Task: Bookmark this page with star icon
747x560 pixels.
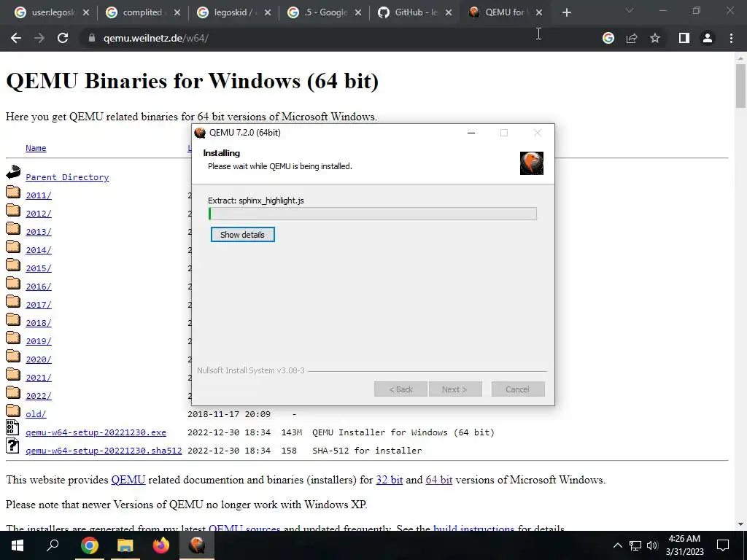Action: coord(655,38)
